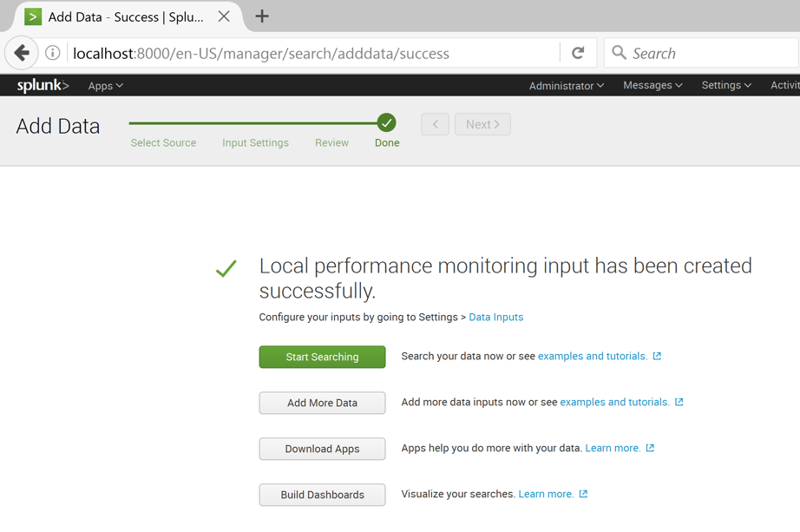Go to the Select Source step
800x532 pixels.
point(163,143)
